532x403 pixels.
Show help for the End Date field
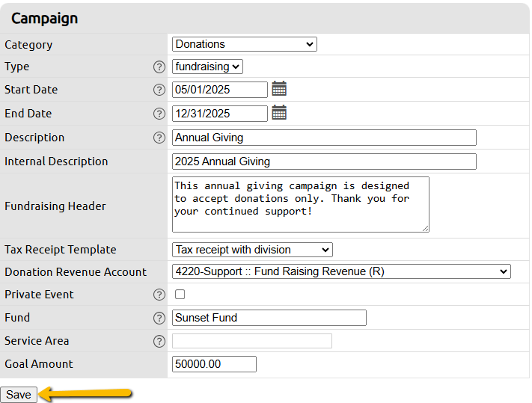159,114
